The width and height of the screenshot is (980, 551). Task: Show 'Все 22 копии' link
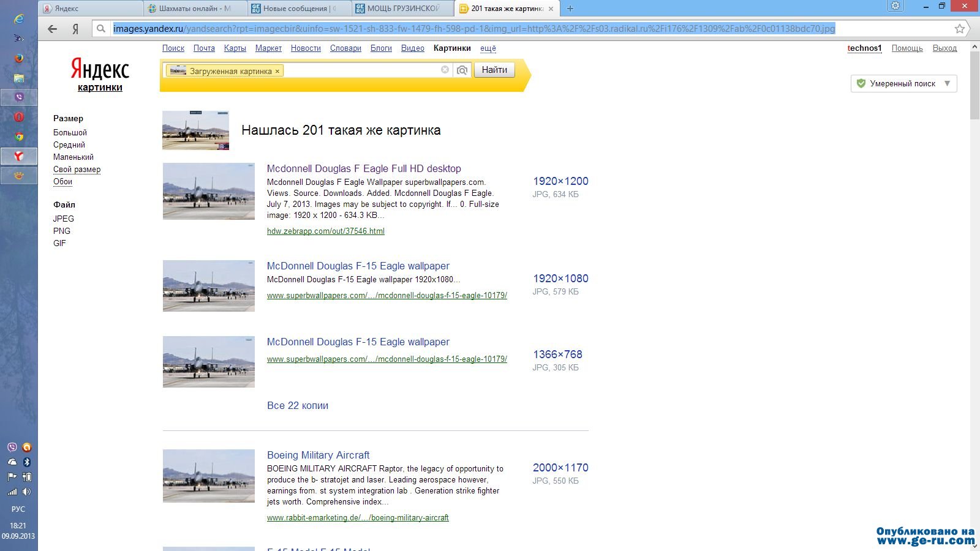click(298, 405)
